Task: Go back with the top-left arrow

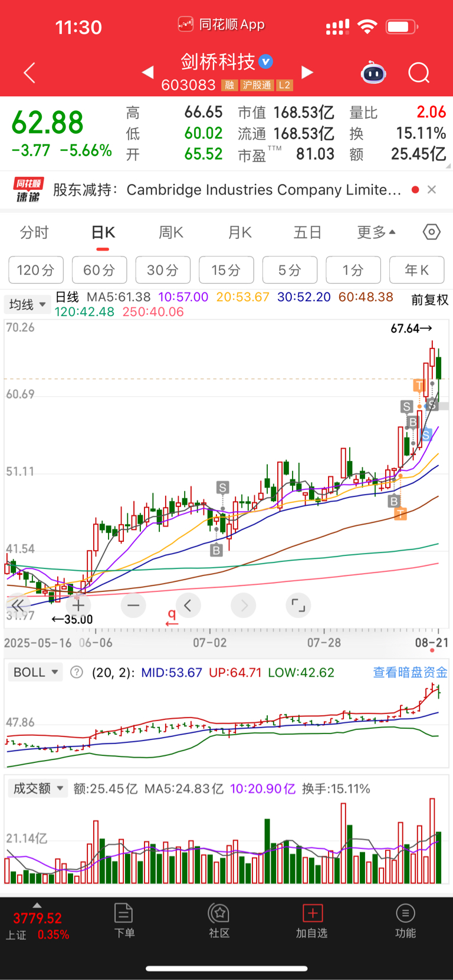Action: coord(29,73)
